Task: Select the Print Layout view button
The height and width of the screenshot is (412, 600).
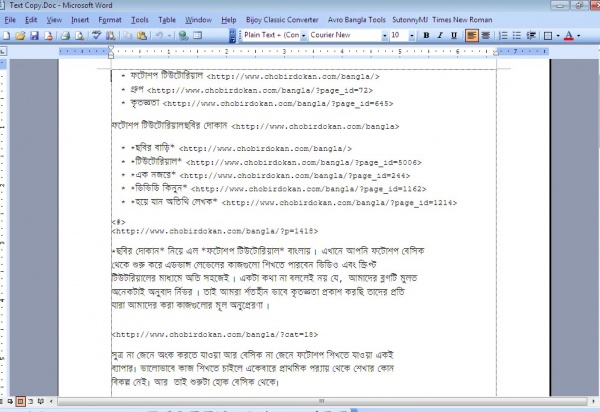Action: click(21, 401)
